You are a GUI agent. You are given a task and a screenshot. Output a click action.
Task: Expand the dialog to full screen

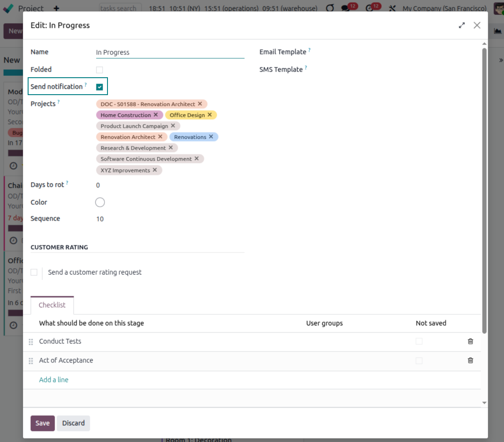[x=462, y=25]
